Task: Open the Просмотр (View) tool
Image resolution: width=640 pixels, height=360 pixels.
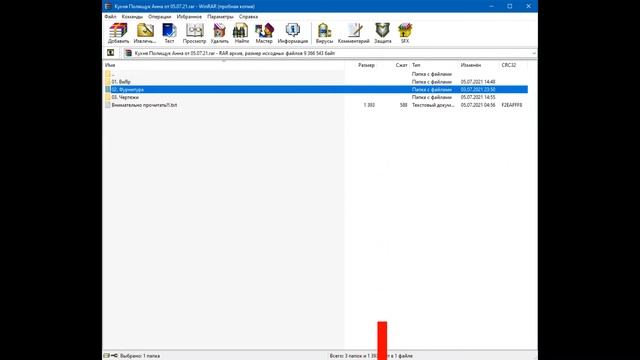Action: pos(194,33)
